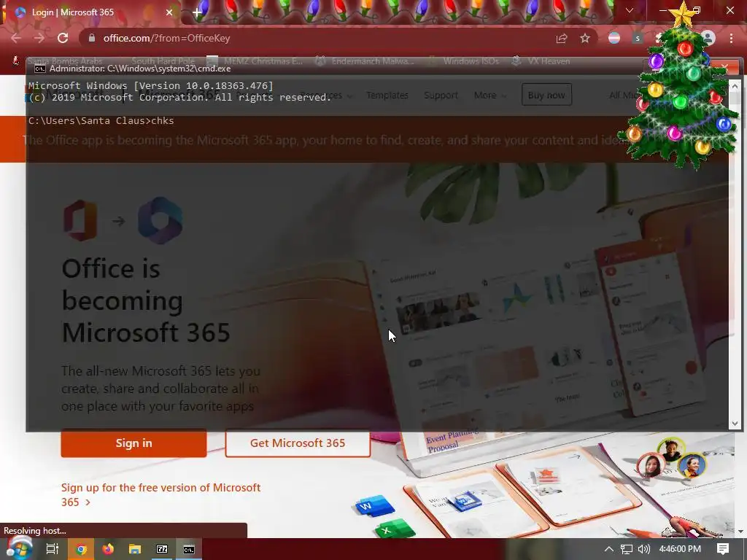Image resolution: width=747 pixels, height=560 pixels.
Task: Open 7-Zip from the taskbar
Action: [x=162, y=549]
